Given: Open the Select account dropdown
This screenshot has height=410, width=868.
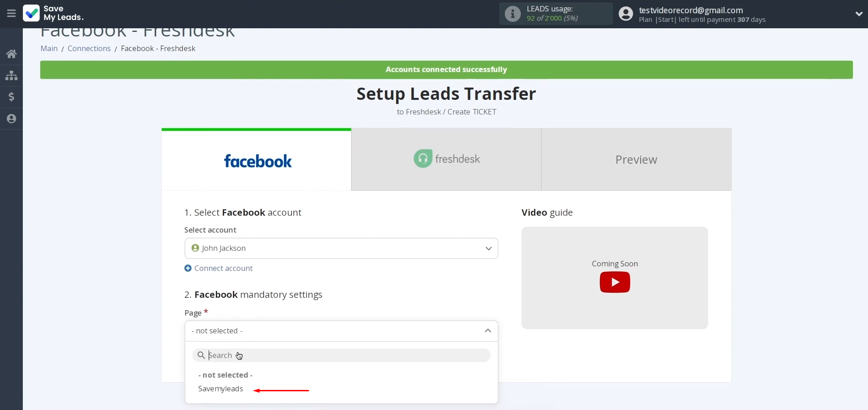Looking at the screenshot, I should click(x=341, y=248).
